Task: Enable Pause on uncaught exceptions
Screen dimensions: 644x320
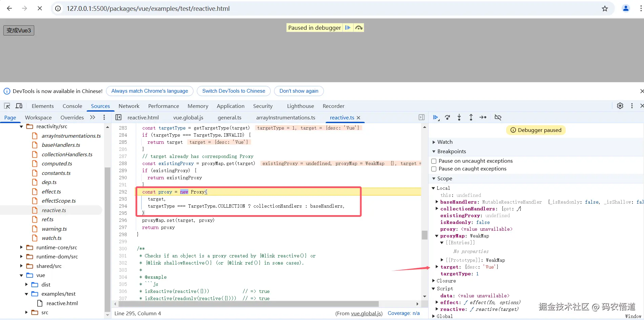Action: 434,161
